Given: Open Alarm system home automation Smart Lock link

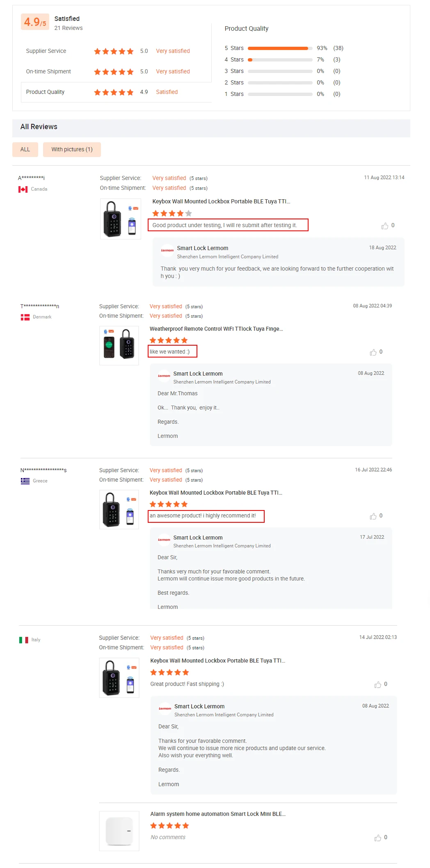Looking at the screenshot, I should [x=217, y=814].
